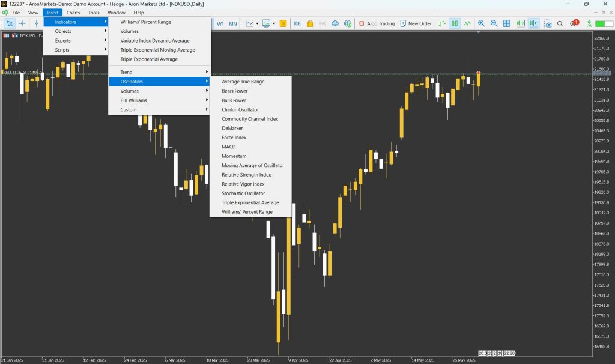Click the Zoom Out magnifier icon
615x364 pixels.
point(494,23)
